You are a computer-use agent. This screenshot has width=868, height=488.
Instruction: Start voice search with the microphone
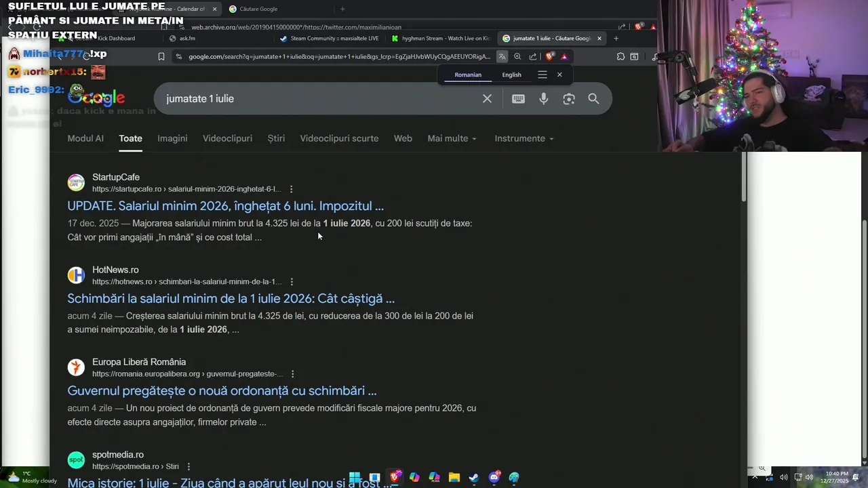click(x=543, y=99)
